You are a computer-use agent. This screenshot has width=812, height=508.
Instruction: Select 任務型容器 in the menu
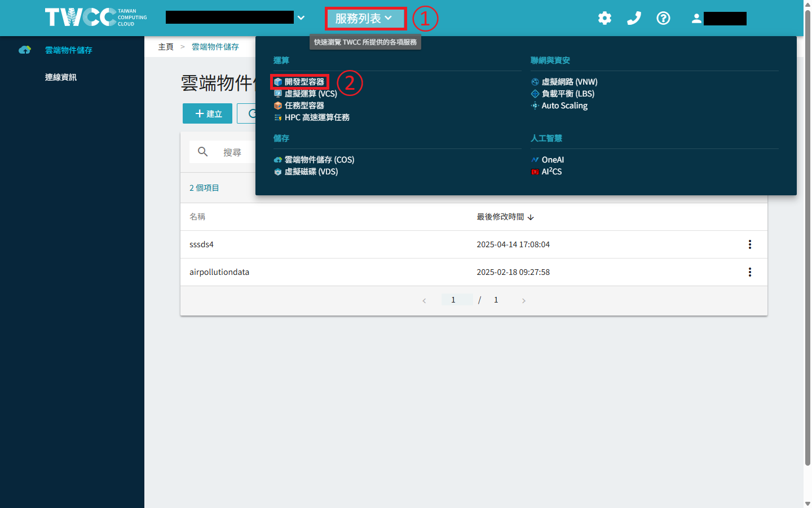coord(304,106)
